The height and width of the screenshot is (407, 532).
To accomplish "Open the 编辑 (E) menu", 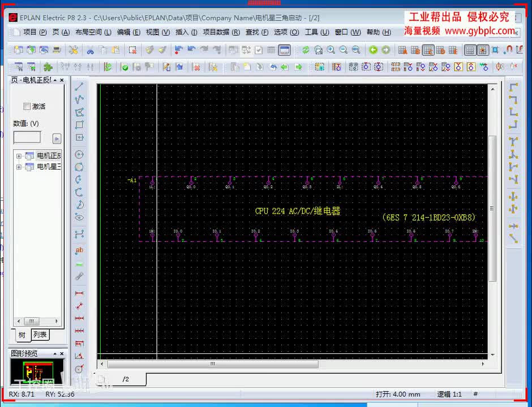I will [x=128, y=32].
